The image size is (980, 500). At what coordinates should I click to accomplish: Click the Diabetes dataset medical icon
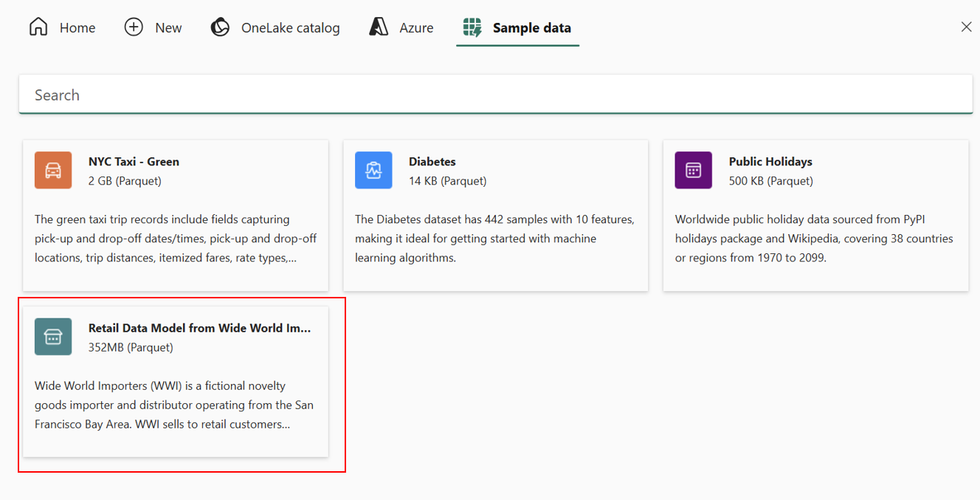pos(373,170)
